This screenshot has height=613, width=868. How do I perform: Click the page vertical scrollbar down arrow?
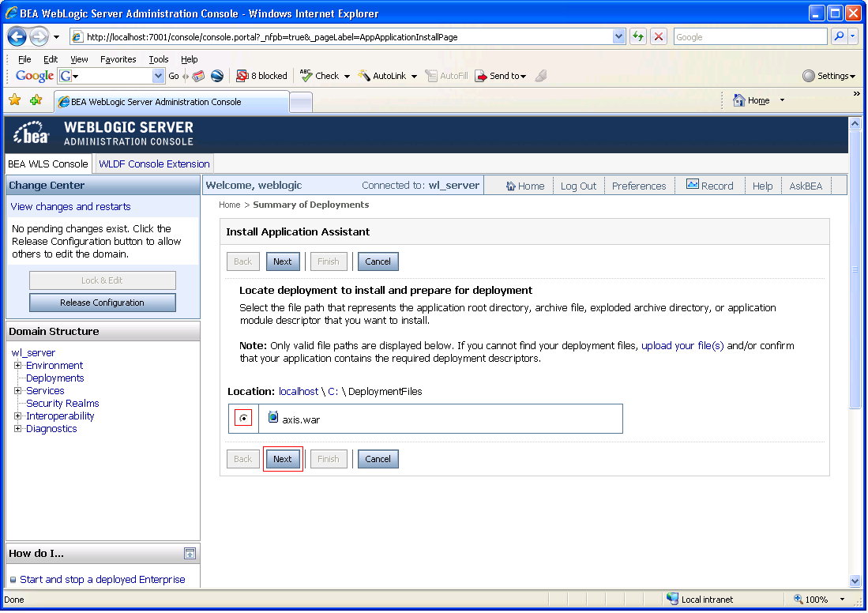click(x=855, y=581)
